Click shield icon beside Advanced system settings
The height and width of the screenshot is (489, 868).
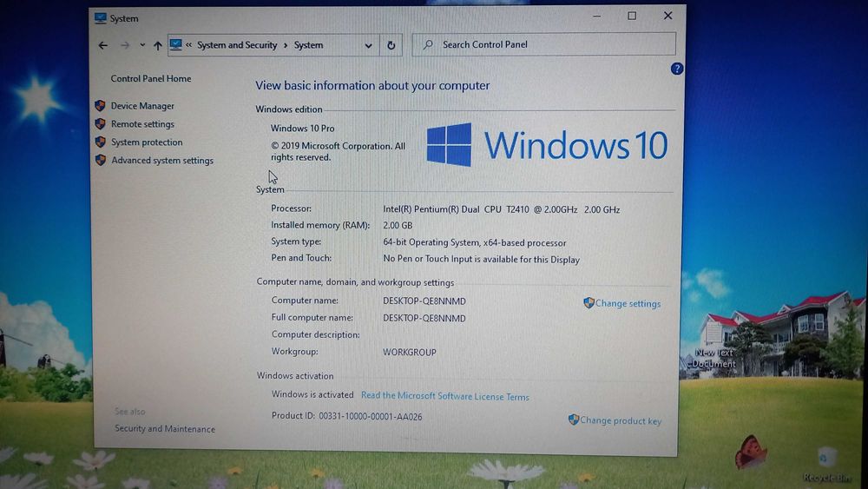pos(100,160)
